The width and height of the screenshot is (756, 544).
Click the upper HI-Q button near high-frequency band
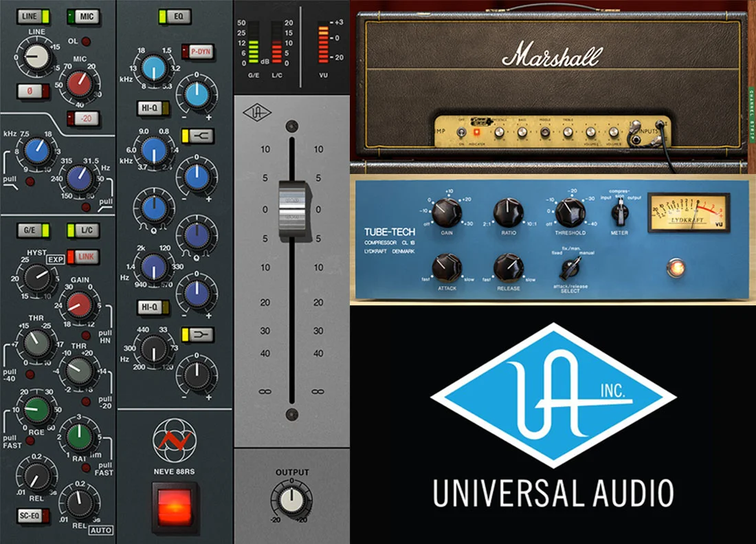[x=153, y=108]
